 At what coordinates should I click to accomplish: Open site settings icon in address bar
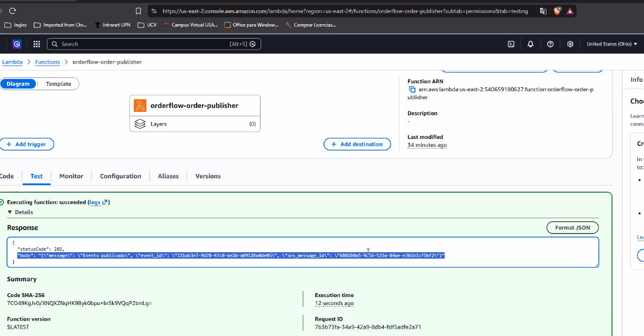(154, 11)
